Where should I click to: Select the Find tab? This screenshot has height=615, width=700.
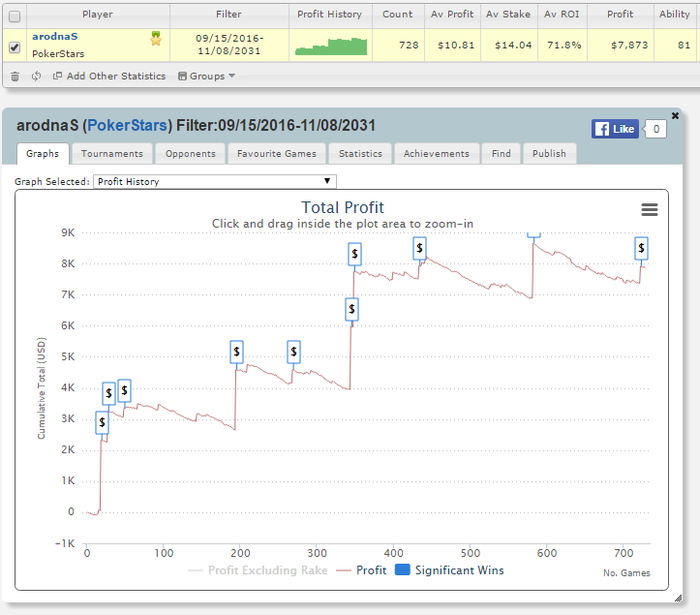501,154
